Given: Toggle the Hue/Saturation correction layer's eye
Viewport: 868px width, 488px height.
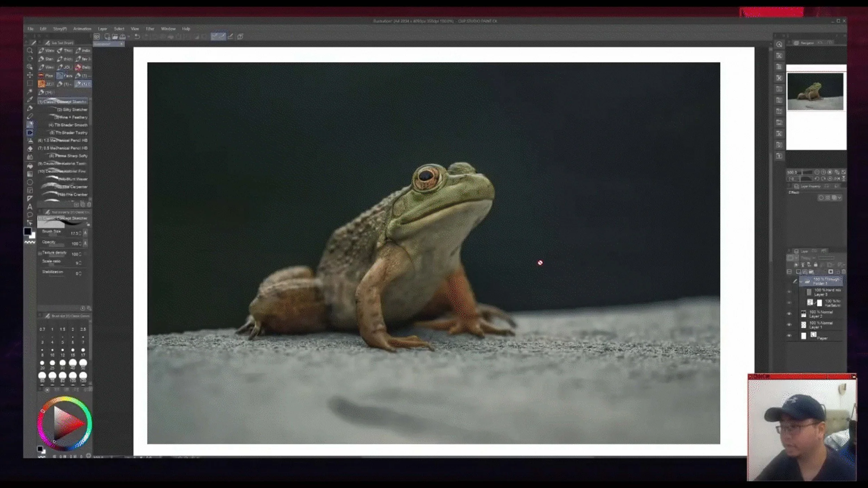Looking at the screenshot, I should 789,303.
